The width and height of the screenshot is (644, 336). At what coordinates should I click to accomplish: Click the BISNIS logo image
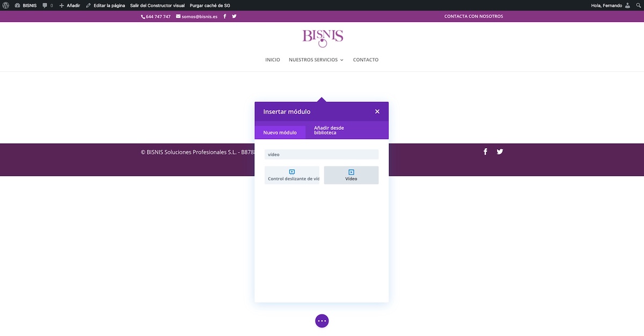[323, 38]
